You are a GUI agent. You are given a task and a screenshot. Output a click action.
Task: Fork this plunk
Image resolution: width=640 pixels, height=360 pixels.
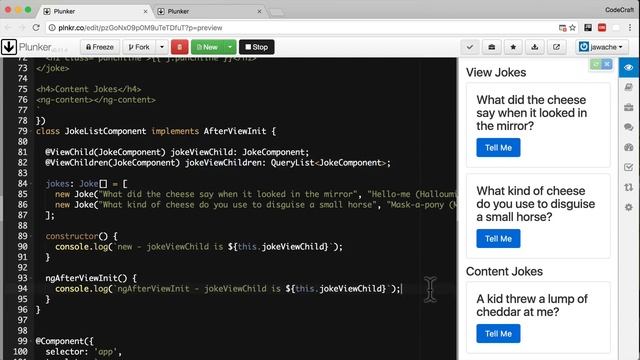click(x=139, y=47)
